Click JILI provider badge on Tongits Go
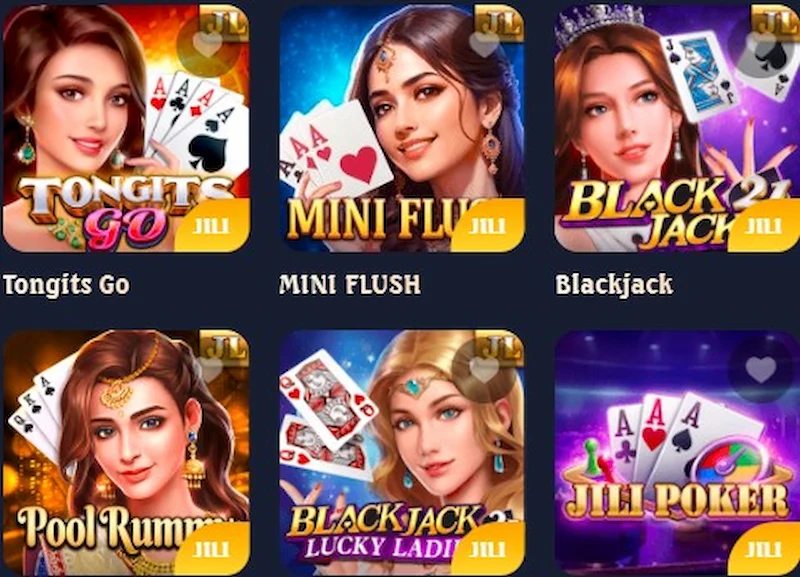The width and height of the screenshot is (800, 577). coord(212,225)
